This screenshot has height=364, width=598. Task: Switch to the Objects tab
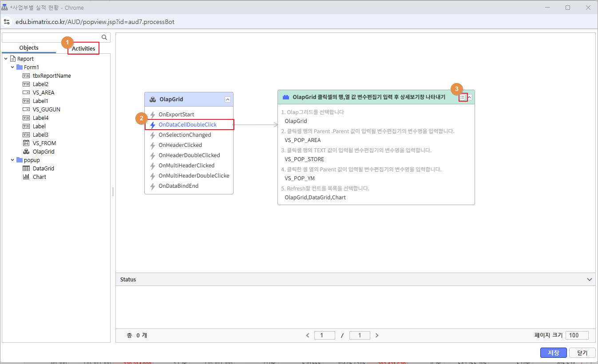29,48
